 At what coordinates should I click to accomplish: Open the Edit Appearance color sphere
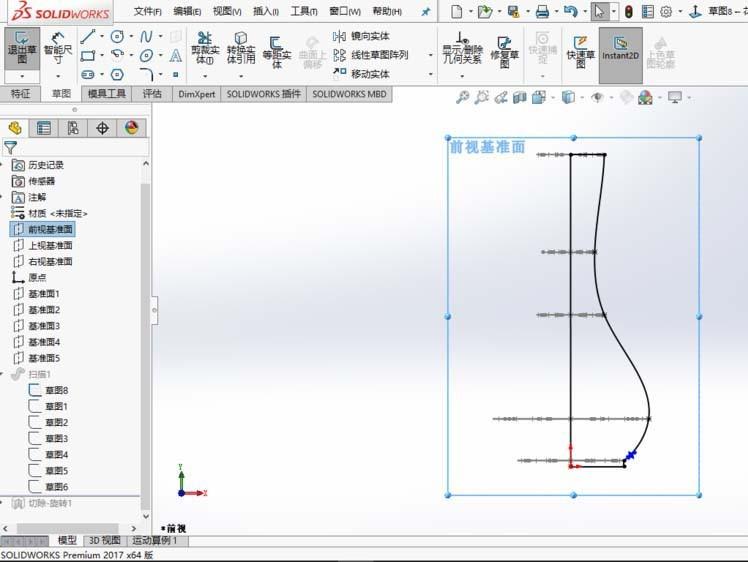coord(645,98)
